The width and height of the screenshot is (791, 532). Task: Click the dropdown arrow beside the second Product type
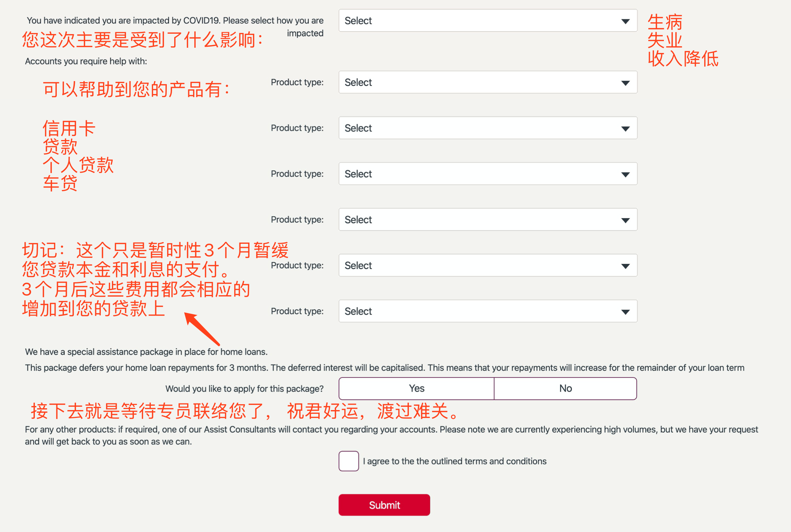tap(625, 128)
